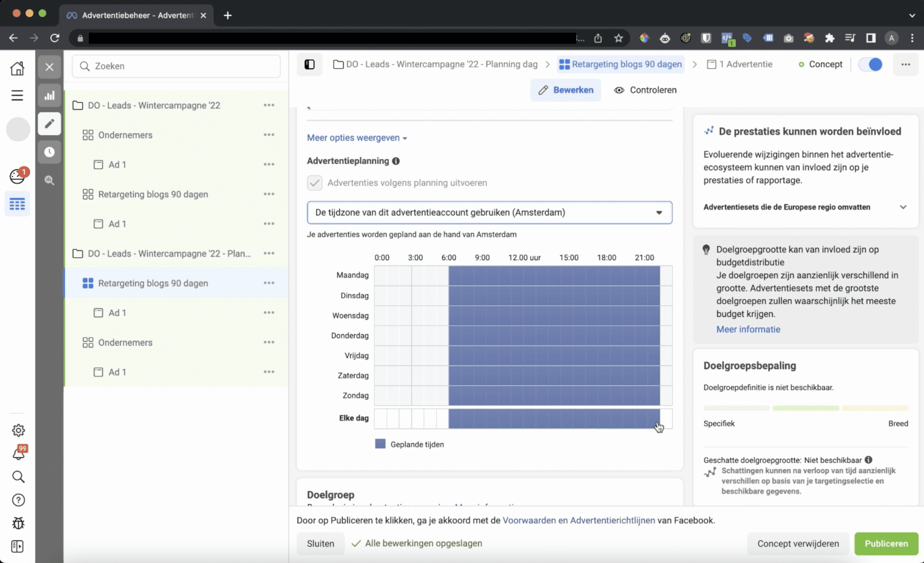Expand Meer opties weergeven
924x563 pixels.
point(357,138)
